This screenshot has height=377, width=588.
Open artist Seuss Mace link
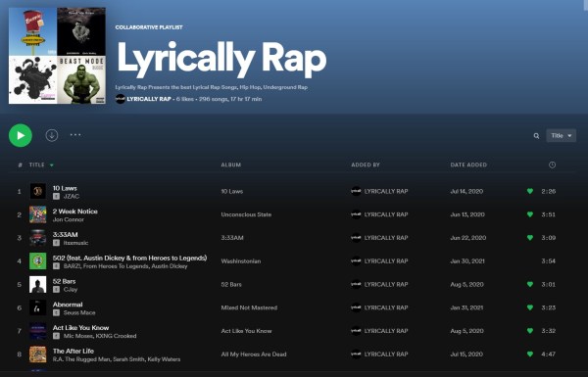79,312
